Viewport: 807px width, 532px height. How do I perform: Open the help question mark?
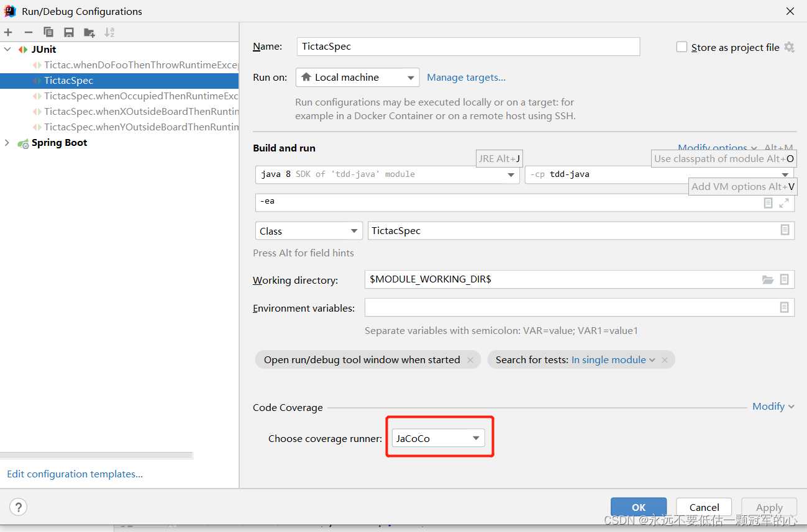[19, 507]
